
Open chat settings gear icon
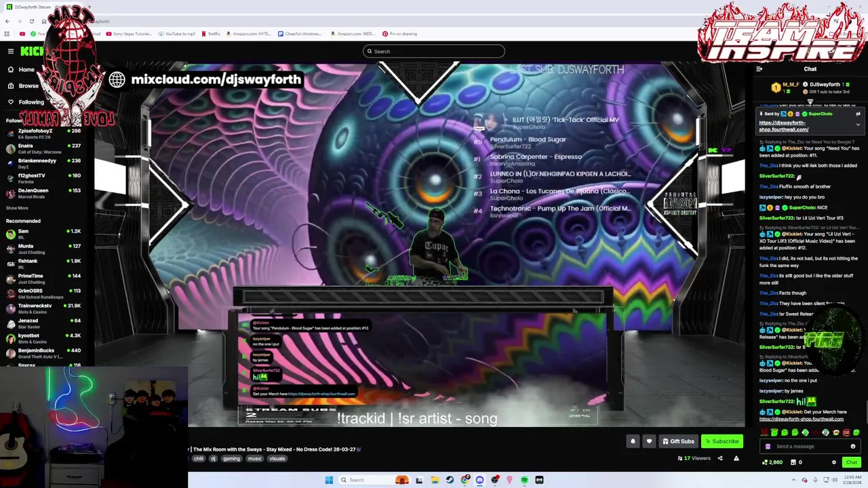click(x=834, y=462)
